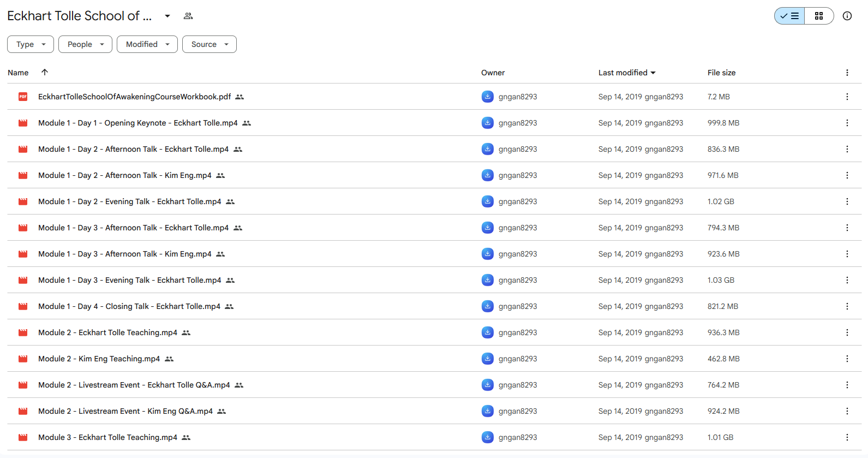The width and height of the screenshot is (868, 458).
Task: Click shared icon next to Day 4 Closing Talk
Action: click(x=229, y=306)
